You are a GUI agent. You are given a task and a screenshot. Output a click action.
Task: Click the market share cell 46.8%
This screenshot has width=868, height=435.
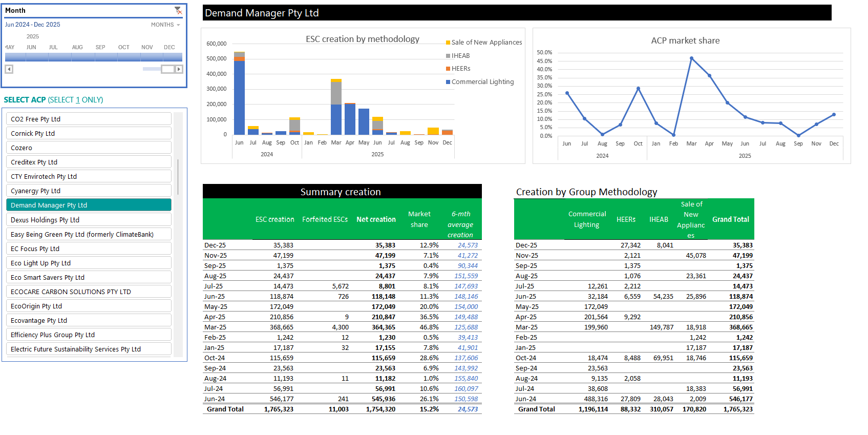pos(429,327)
